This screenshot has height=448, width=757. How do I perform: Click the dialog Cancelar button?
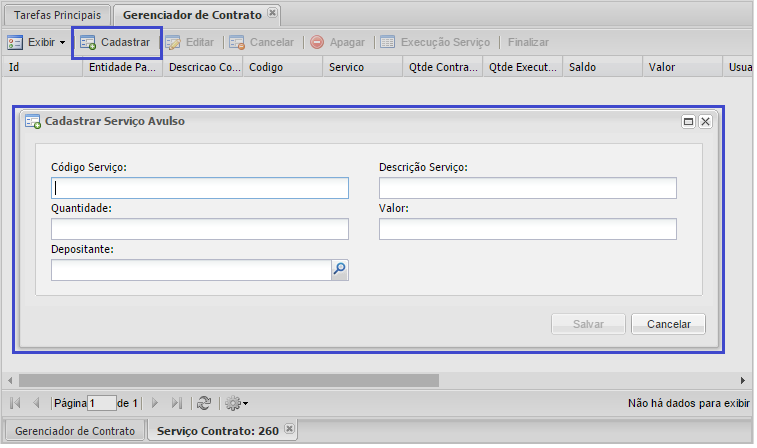669,324
